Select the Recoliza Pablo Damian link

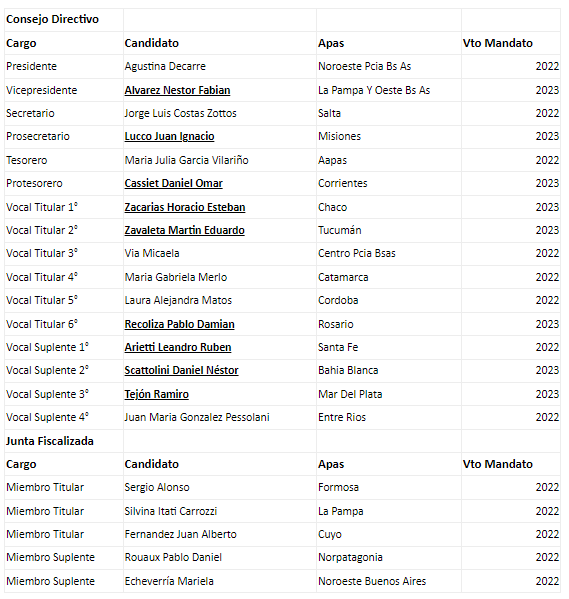click(x=180, y=324)
